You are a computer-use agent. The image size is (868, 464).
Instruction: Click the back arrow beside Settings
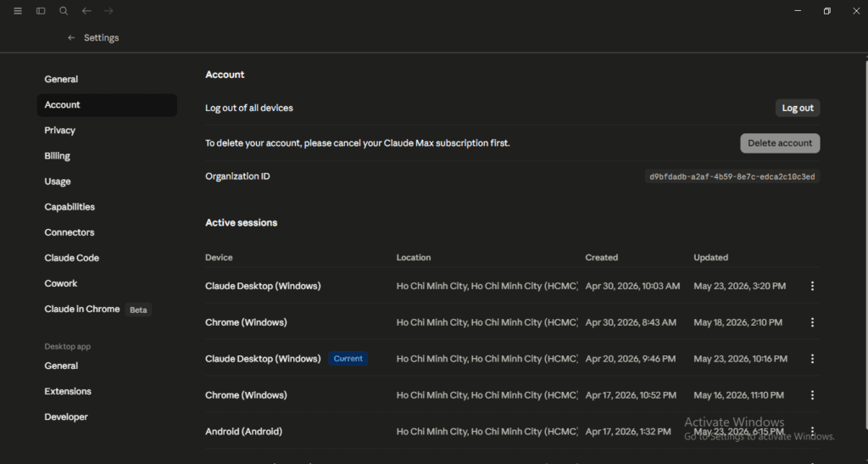click(x=71, y=37)
